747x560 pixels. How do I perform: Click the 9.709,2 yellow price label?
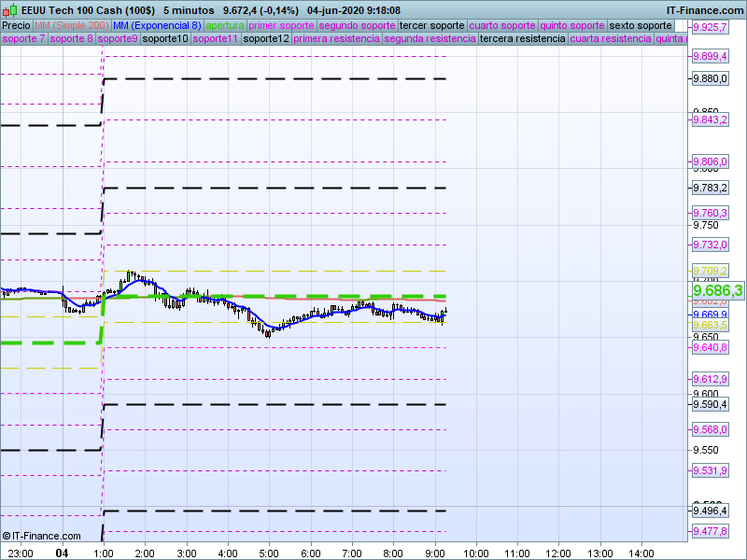(x=710, y=271)
